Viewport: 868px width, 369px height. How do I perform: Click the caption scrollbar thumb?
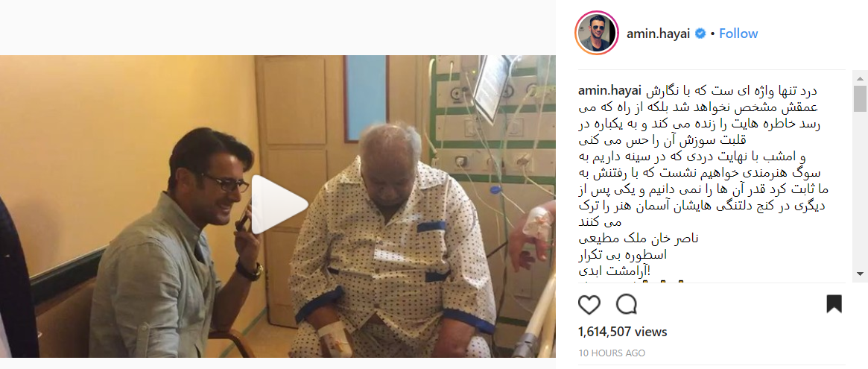860,98
